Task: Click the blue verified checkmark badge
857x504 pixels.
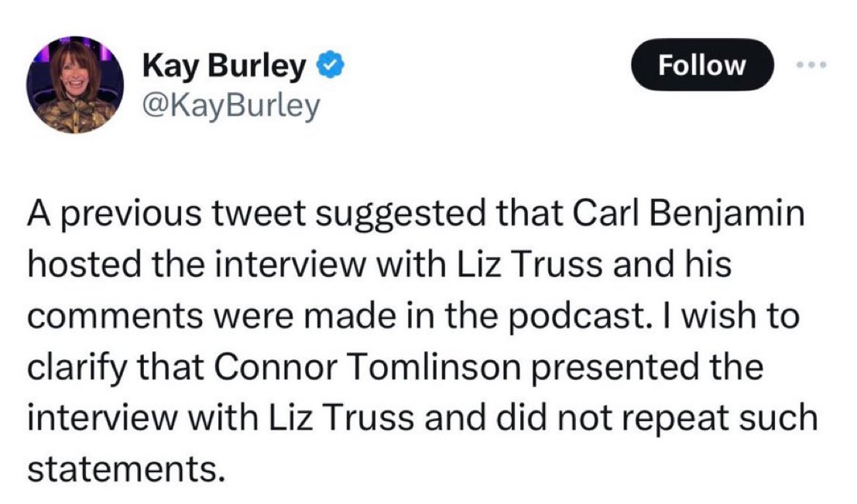Action: tap(331, 66)
